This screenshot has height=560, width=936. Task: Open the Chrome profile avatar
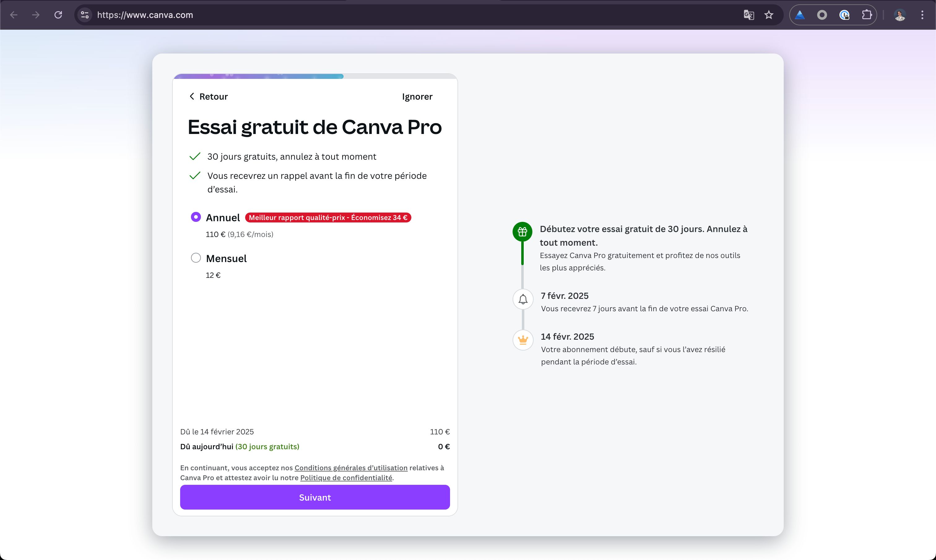tap(900, 15)
